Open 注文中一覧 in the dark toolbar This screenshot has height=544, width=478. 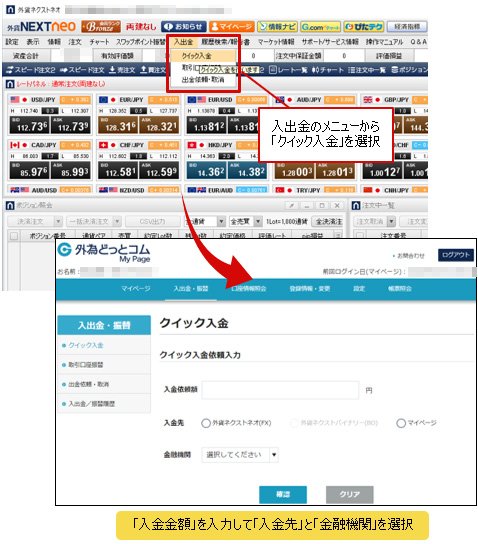click(367, 70)
